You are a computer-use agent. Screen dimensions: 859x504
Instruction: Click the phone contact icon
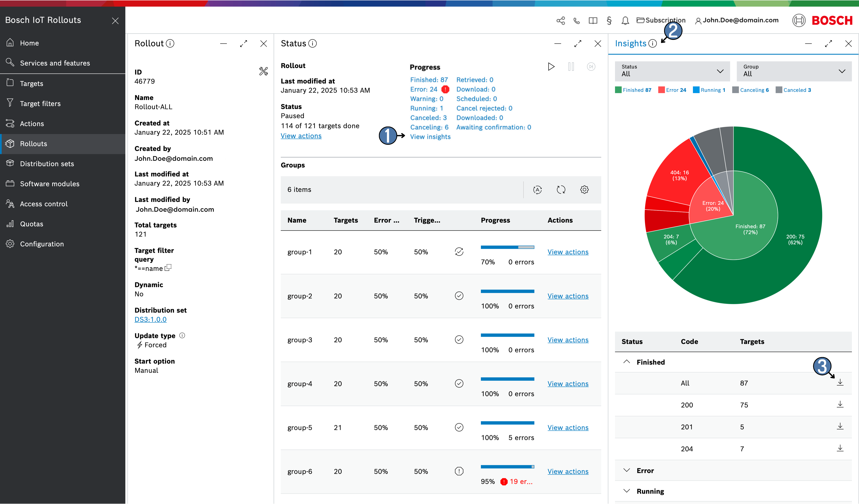pyautogui.click(x=576, y=21)
